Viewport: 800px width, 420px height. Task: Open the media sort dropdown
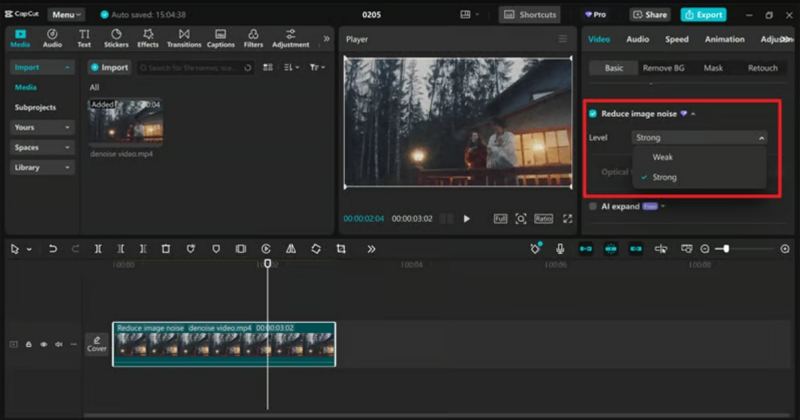(291, 67)
